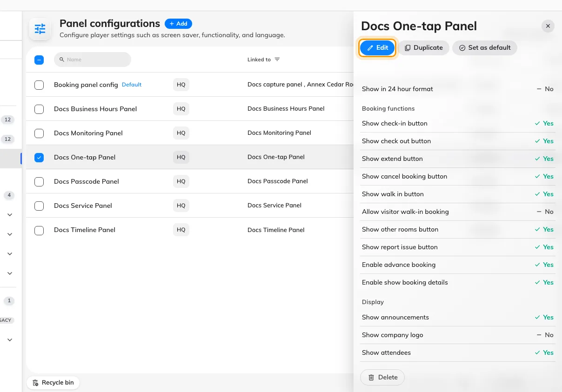Check the Booking panel config checkbox
Viewport: 562px width, 392px height.
[39, 85]
